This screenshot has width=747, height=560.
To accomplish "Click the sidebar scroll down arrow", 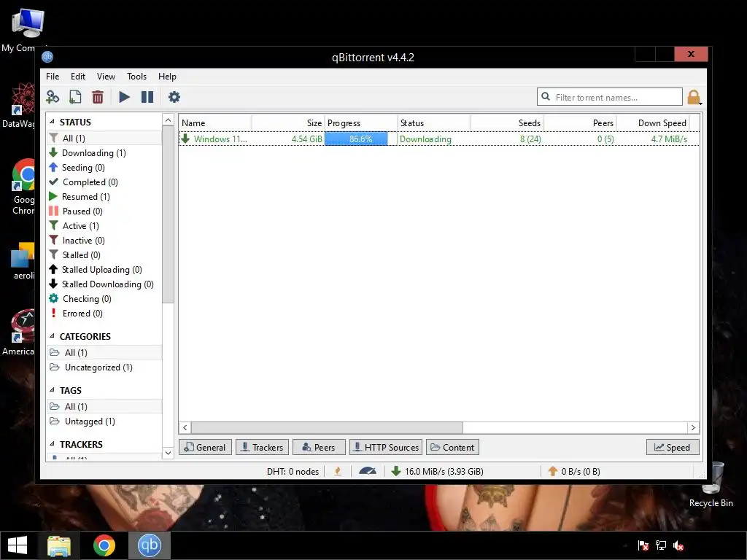I will (168, 453).
